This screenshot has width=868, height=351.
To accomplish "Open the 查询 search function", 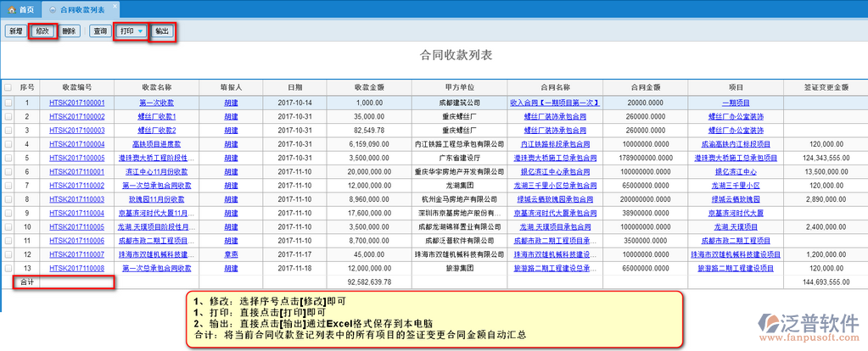I will click(100, 31).
